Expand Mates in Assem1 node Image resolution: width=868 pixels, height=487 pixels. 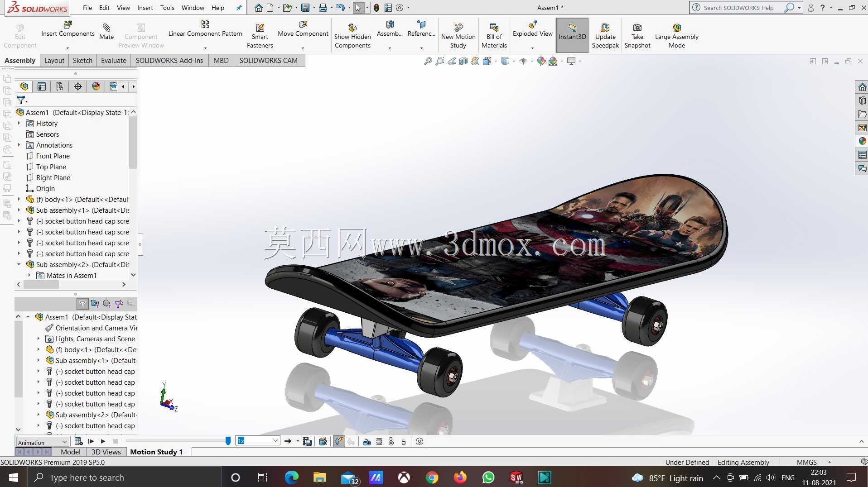click(x=29, y=275)
